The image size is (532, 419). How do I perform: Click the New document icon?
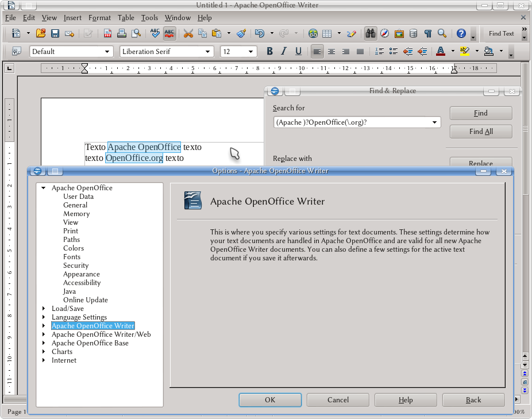point(16,33)
